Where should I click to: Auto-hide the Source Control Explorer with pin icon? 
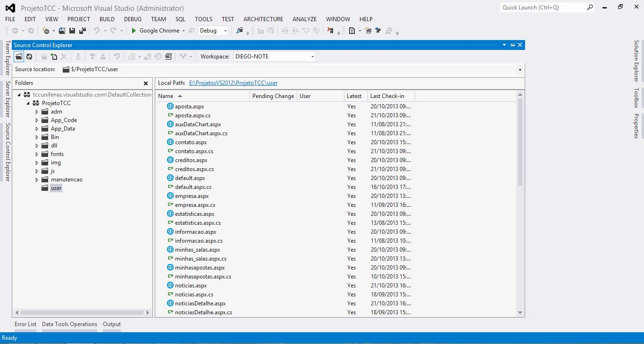click(x=512, y=45)
